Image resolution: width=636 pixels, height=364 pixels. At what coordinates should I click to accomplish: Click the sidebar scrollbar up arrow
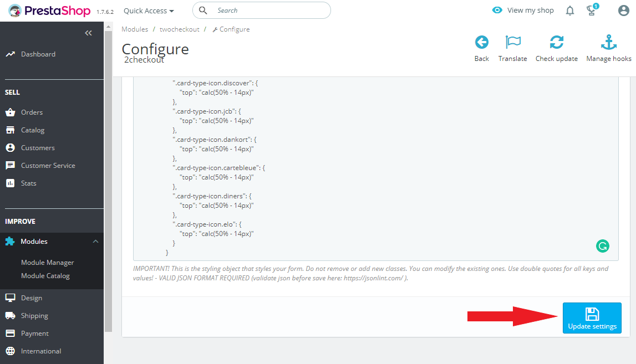coord(108,27)
